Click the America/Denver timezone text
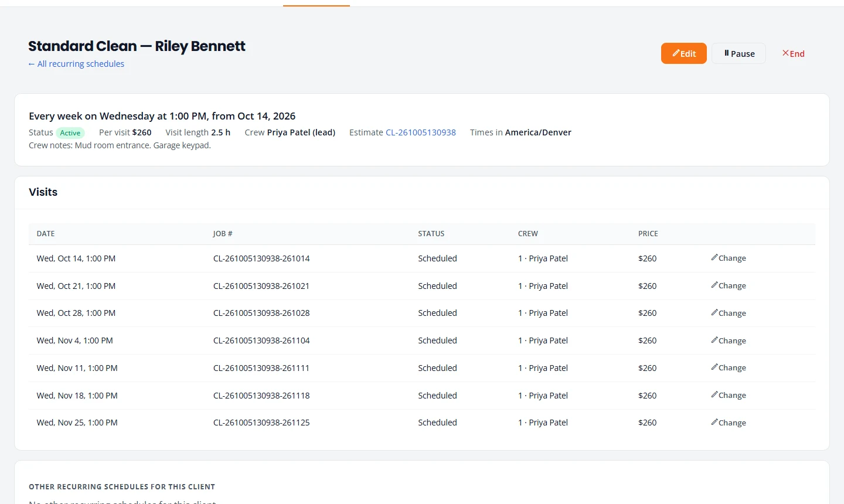Viewport: 844px width, 504px height. pos(538,132)
